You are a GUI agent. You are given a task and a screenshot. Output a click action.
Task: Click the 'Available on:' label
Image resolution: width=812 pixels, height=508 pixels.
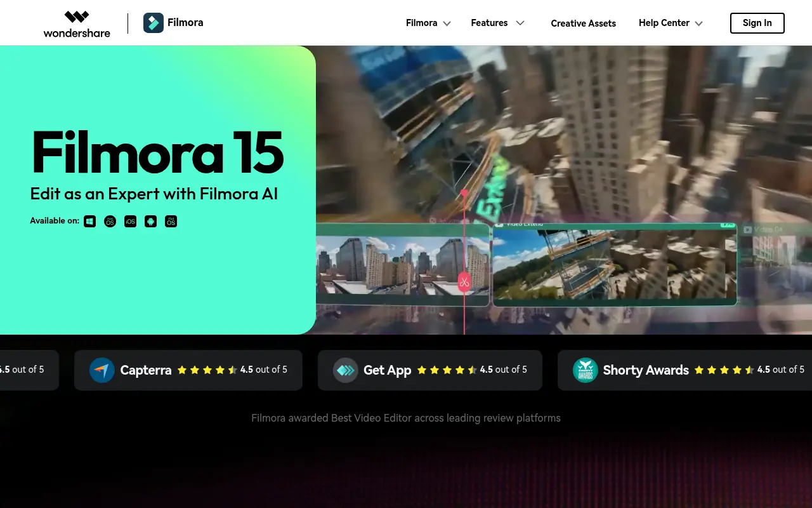pos(55,221)
